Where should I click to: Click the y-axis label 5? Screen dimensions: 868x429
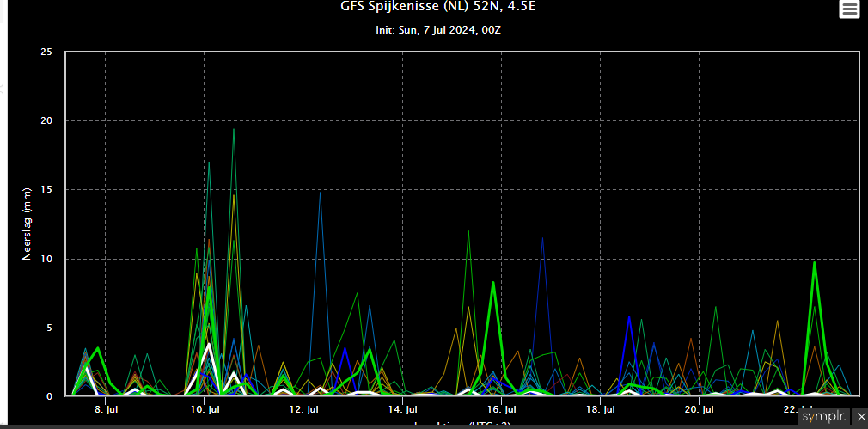tap(49, 328)
